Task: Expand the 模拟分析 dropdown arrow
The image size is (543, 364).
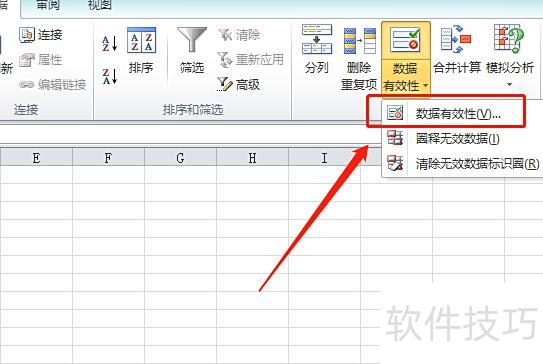Action: [509, 85]
